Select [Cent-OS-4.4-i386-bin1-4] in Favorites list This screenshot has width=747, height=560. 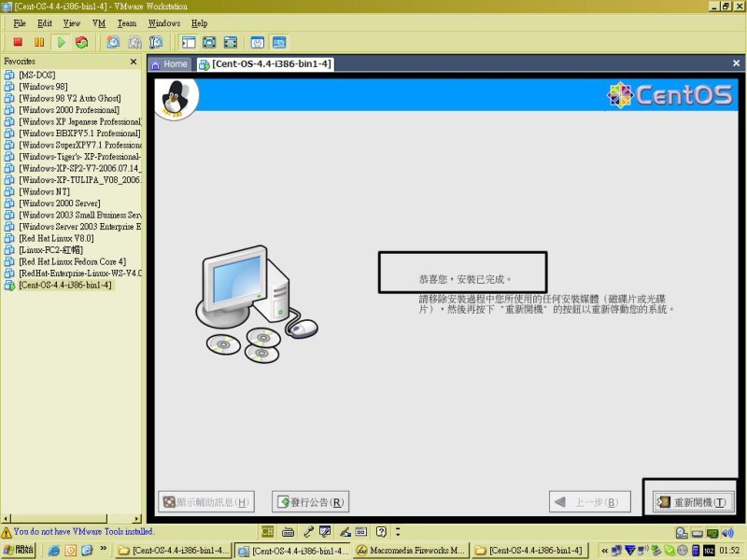tap(65, 285)
